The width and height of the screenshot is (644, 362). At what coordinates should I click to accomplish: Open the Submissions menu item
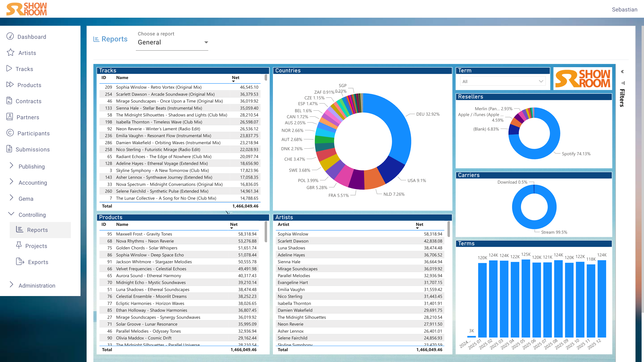[32, 149]
